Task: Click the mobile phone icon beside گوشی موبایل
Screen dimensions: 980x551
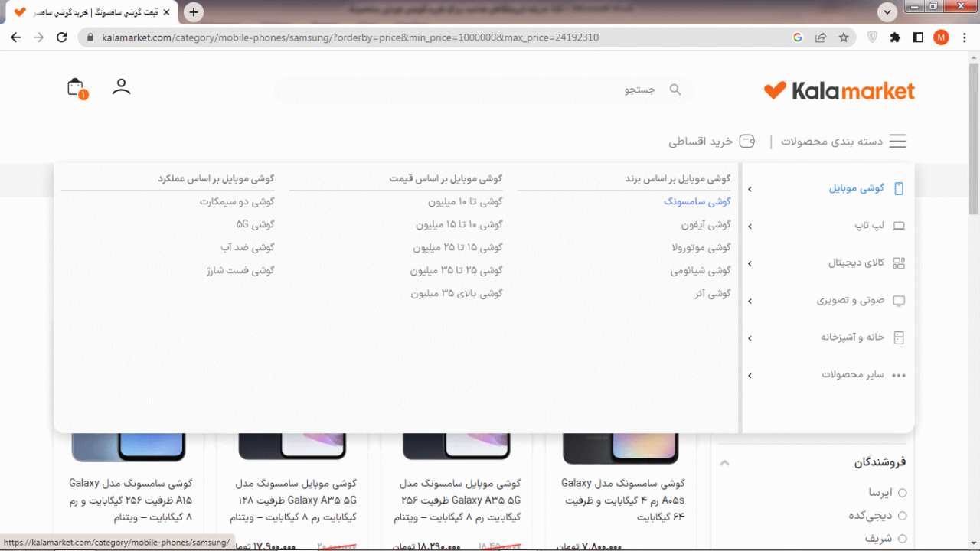Action: pos(899,188)
